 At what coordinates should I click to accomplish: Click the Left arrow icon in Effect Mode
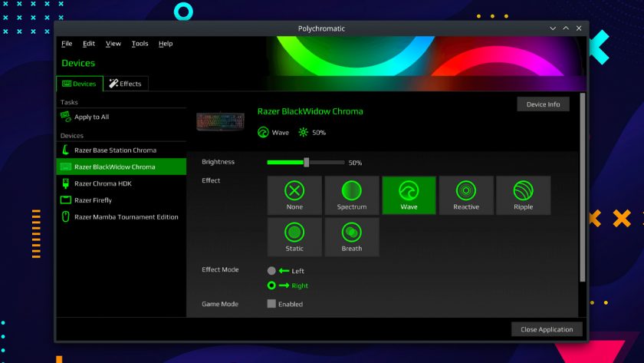[x=284, y=270]
